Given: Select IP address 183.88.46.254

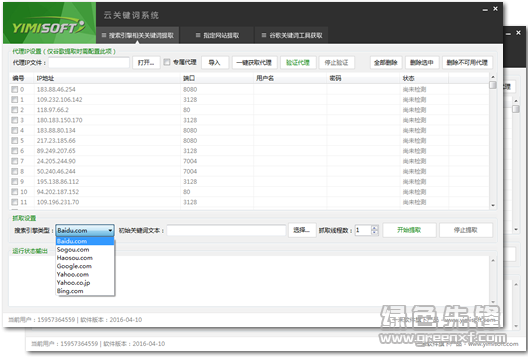Looking at the screenshot, I should point(56,90).
